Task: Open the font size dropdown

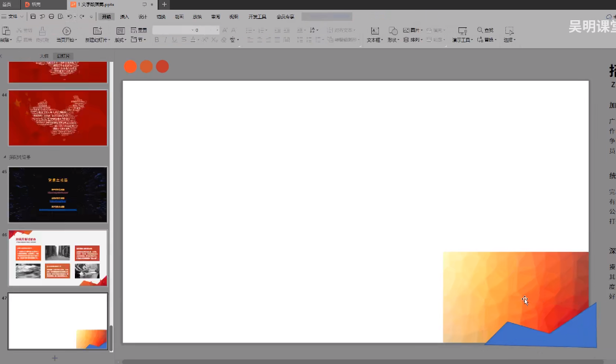Action: coord(217,30)
